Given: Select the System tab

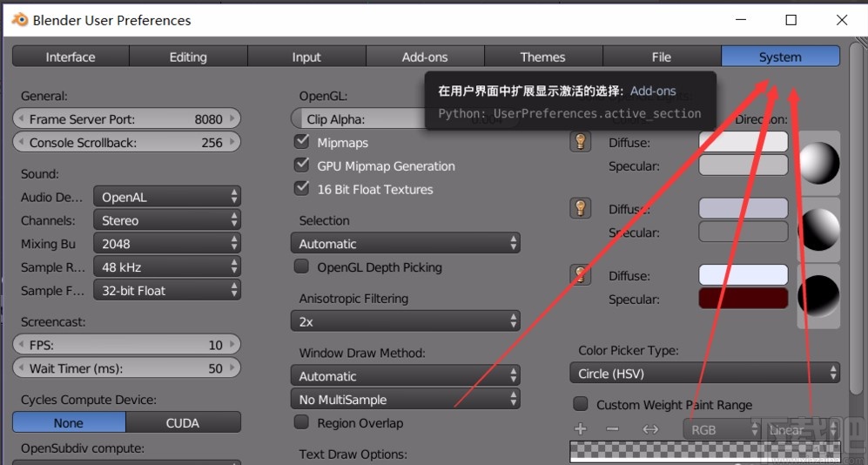Looking at the screenshot, I should pos(781,57).
